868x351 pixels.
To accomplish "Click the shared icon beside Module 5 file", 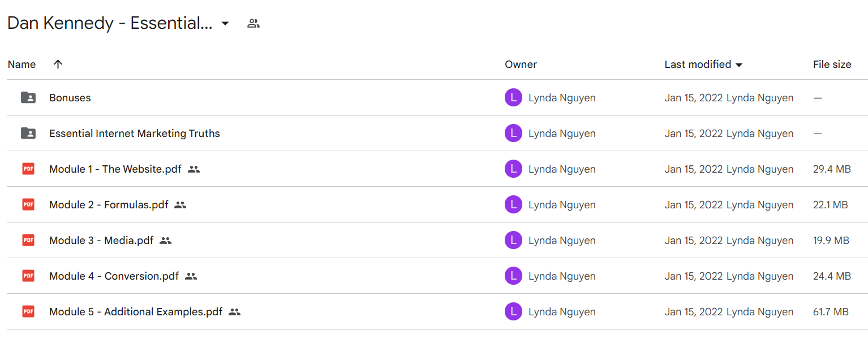I will [x=234, y=312].
